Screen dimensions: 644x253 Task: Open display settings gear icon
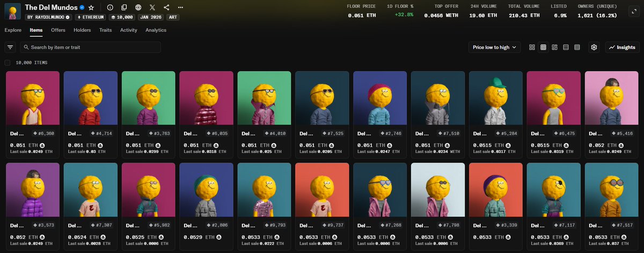[x=594, y=47]
